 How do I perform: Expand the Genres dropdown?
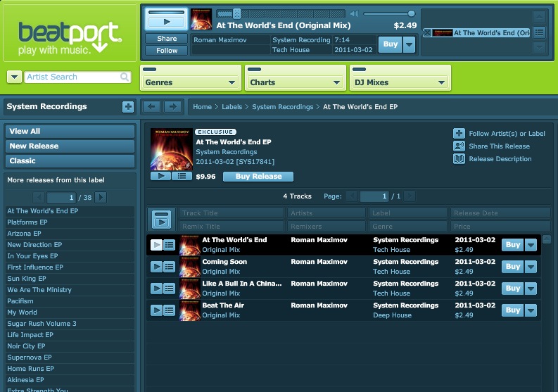point(190,82)
